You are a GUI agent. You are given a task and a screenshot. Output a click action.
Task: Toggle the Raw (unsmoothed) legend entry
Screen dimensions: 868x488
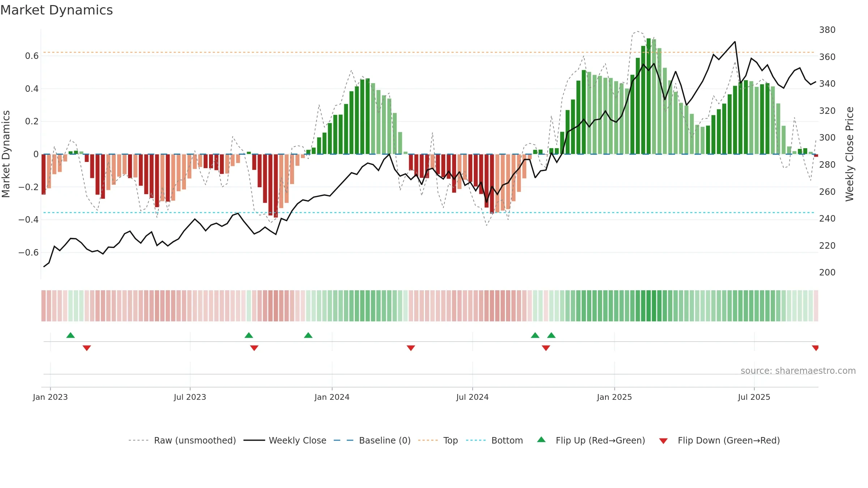coord(182,440)
